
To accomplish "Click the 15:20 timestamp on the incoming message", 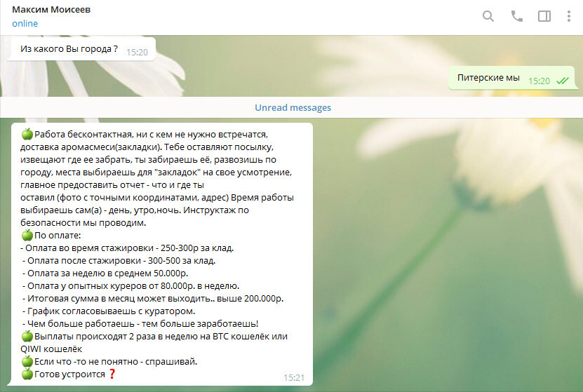I will (x=137, y=51).
